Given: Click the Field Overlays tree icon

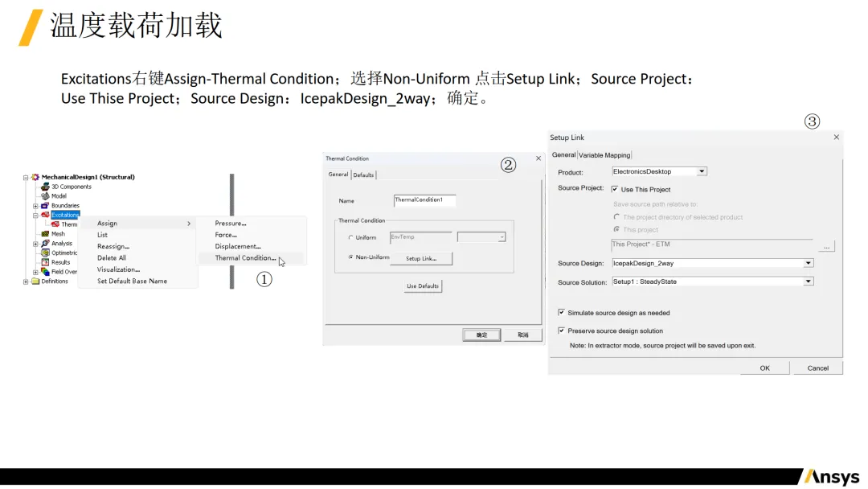Looking at the screenshot, I should click(x=45, y=271).
